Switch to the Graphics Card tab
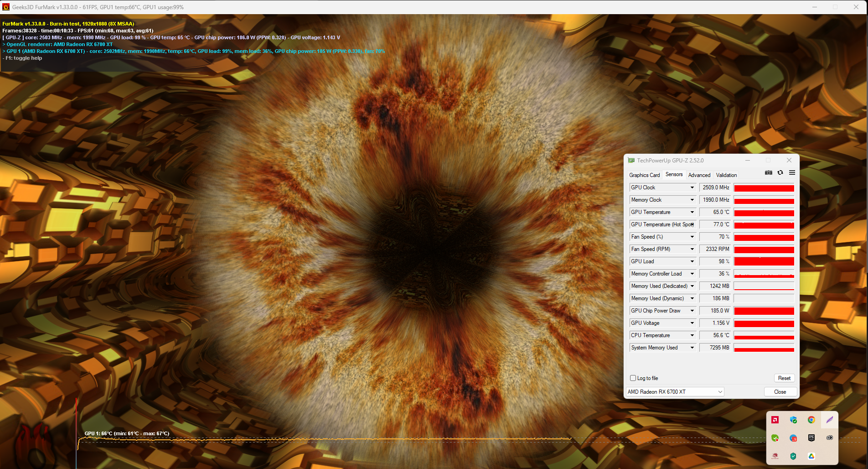 click(x=644, y=175)
